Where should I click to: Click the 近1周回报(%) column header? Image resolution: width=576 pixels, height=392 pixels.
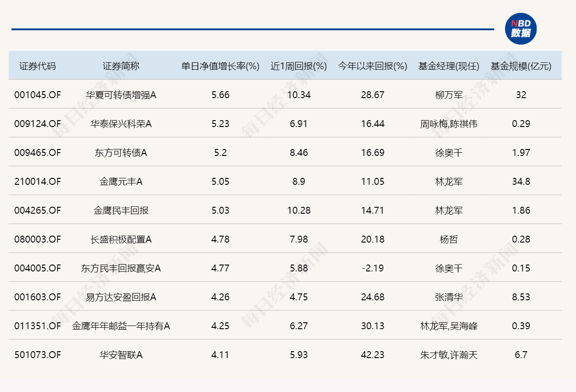pyautogui.click(x=299, y=66)
